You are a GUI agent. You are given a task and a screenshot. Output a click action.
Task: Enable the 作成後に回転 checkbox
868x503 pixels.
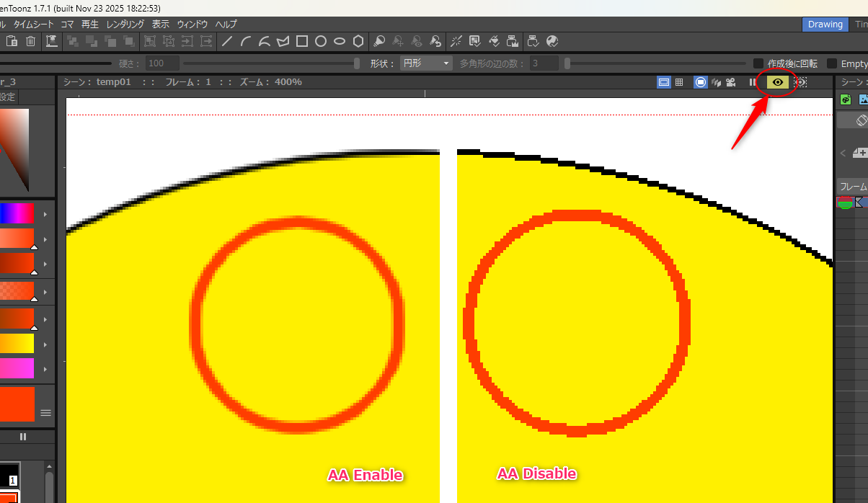(x=758, y=63)
